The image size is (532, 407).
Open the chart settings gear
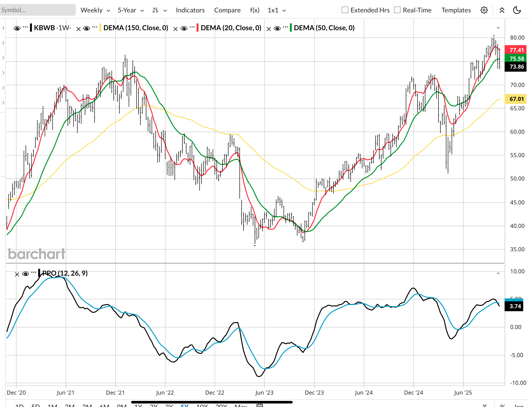tap(484, 10)
